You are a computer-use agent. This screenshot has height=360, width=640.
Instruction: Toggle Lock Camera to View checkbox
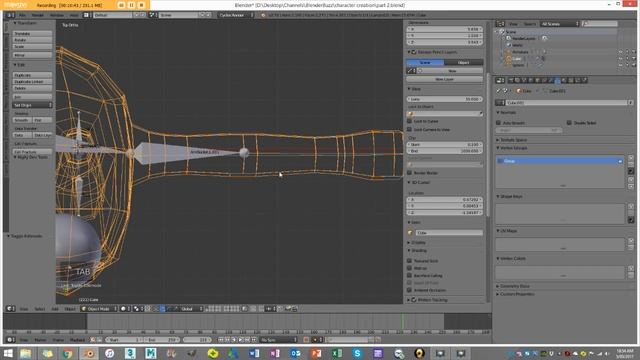click(x=409, y=129)
